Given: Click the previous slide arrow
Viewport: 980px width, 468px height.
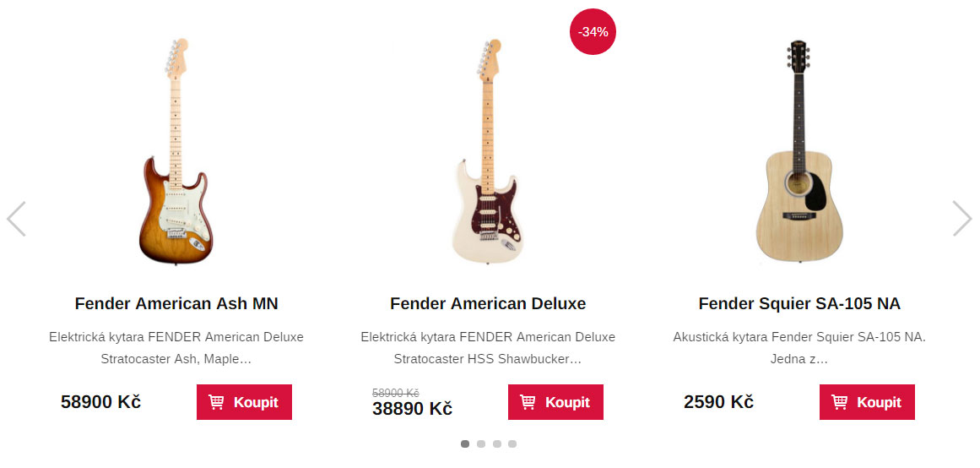Looking at the screenshot, I should (16, 219).
